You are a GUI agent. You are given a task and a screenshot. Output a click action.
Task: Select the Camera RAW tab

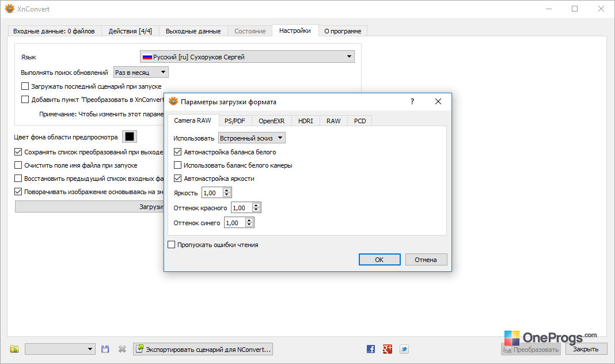pos(192,120)
